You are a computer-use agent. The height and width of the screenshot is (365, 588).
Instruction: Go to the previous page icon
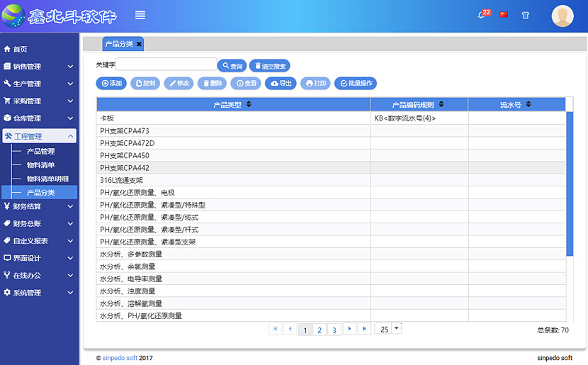pyautogui.click(x=290, y=329)
